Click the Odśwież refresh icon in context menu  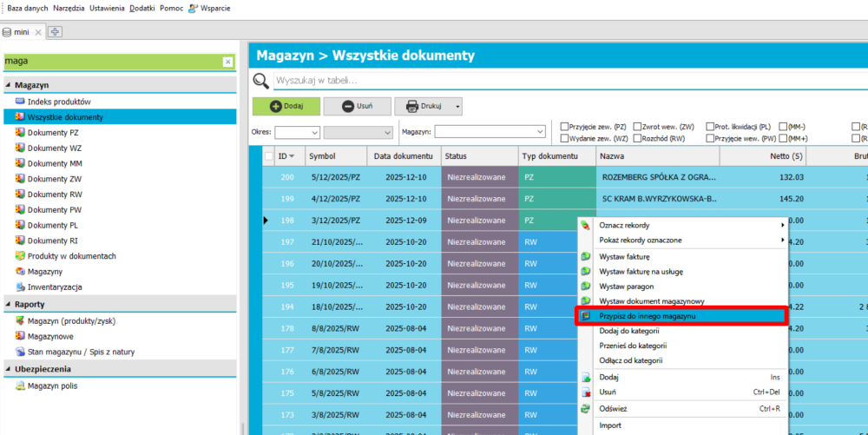[586, 408]
